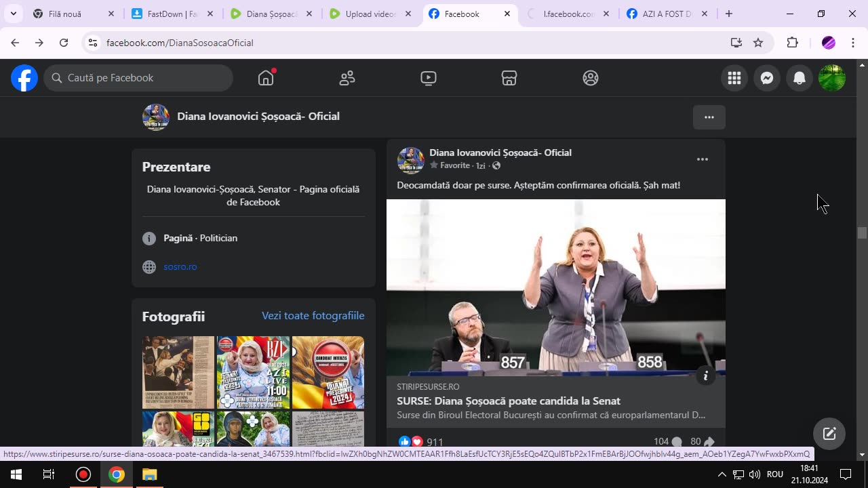Click the page vertical scrollbar thumb
Image resolution: width=868 pixels, height=488 pixels.
tap(862, 233)
